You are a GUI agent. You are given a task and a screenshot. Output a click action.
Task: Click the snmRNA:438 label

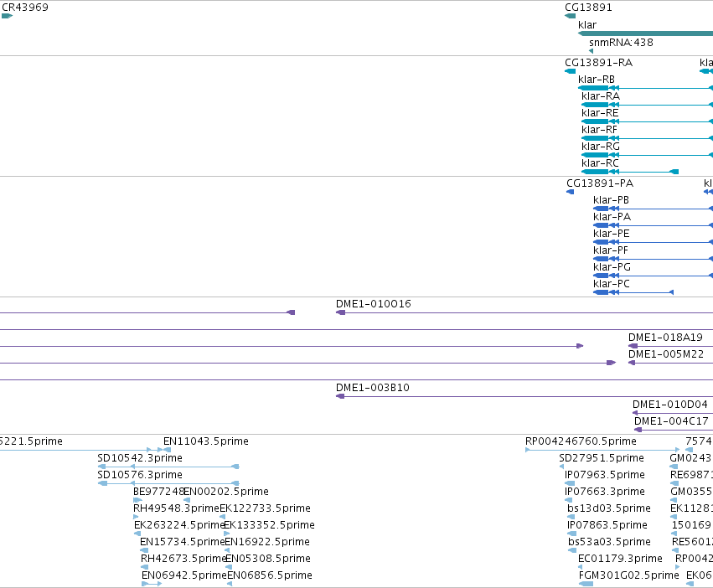coord(621,42)
